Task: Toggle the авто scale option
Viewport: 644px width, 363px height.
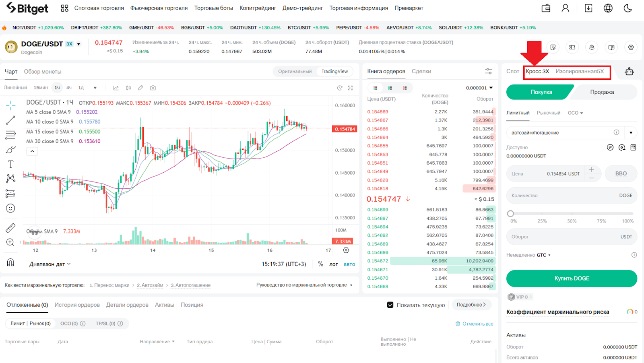Action: point(349,264)
